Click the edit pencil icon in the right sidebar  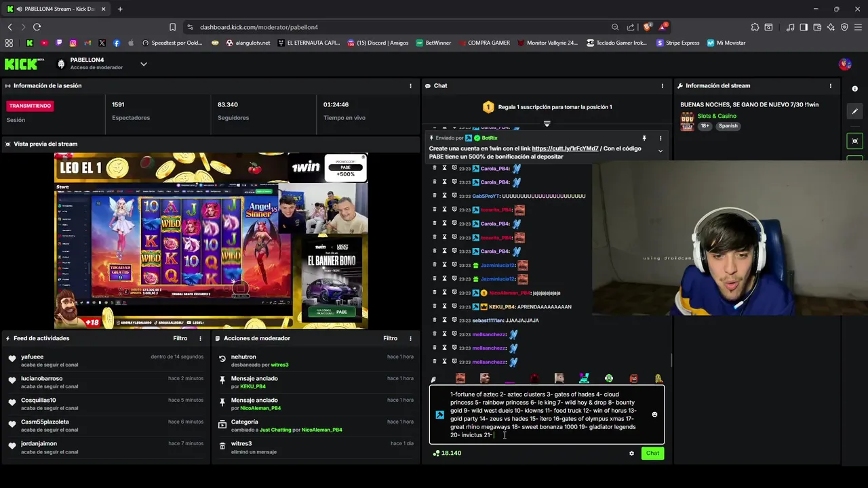854,111
